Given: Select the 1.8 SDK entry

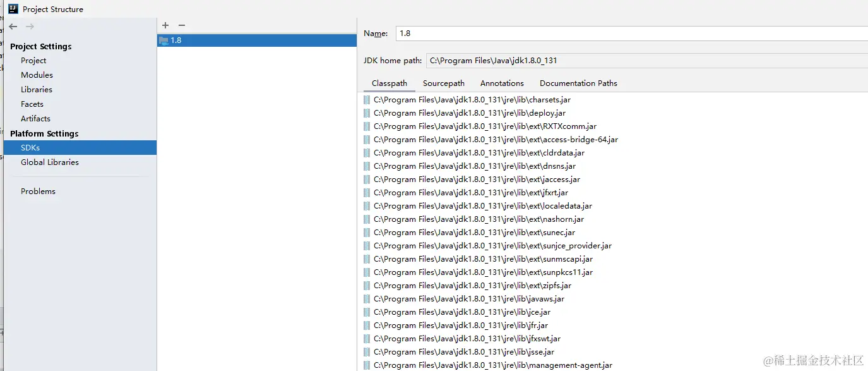Looking at the screenshot, I should pyautogui.click(x=257, y=40).
